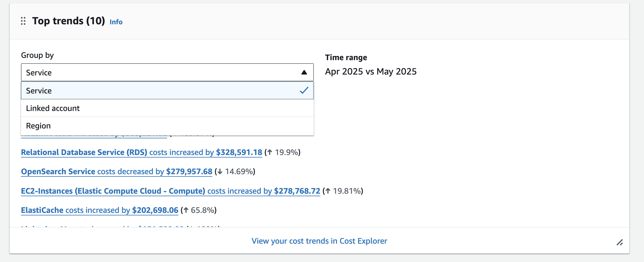Open the OpenSearch Service cost decrease trend

117,171
